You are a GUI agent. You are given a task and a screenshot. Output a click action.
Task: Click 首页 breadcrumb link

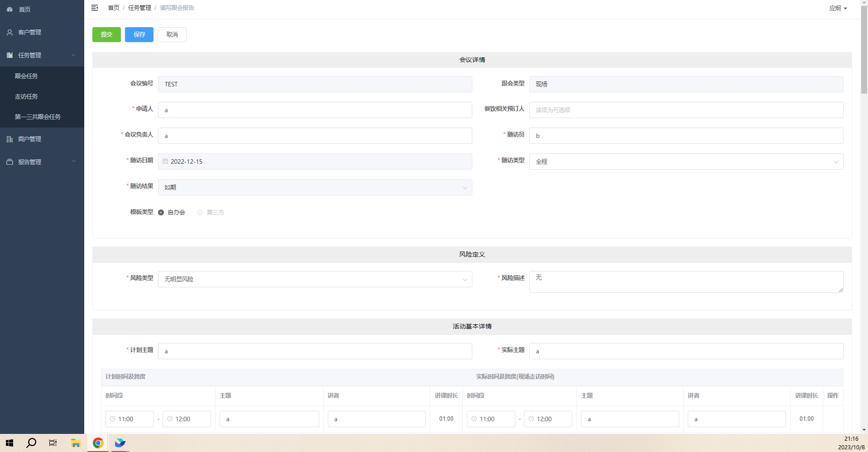tap(114, 8)
